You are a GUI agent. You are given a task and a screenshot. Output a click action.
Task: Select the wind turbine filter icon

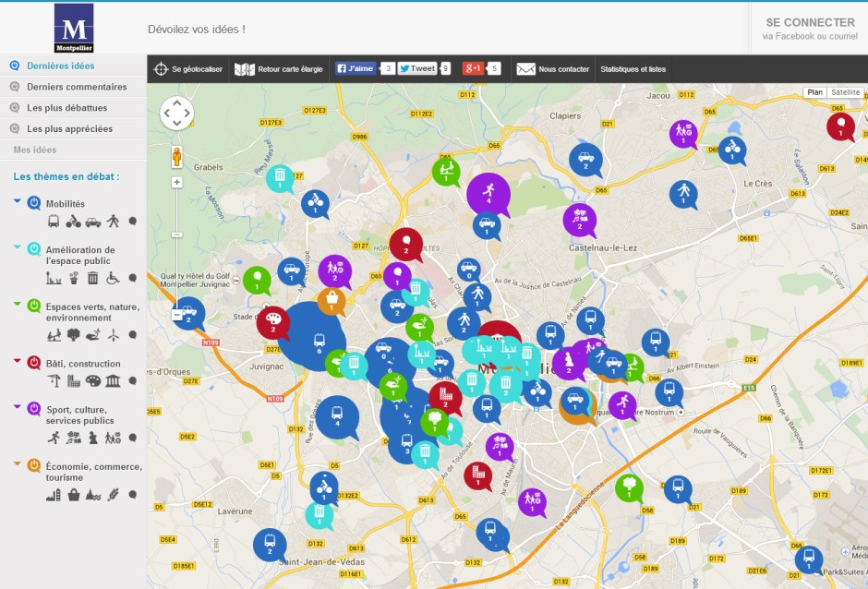pyautogui.click(x=114, y=335)
